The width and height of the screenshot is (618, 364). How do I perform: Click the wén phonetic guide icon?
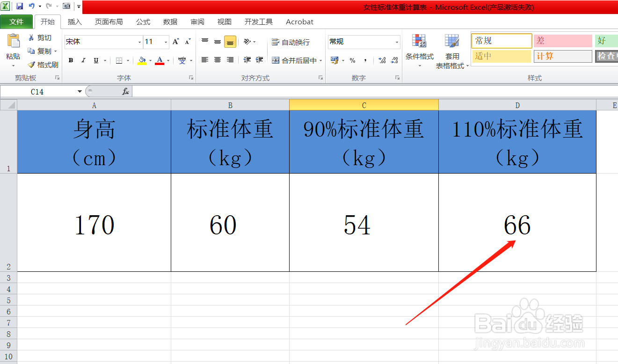[x=182, y=60]
